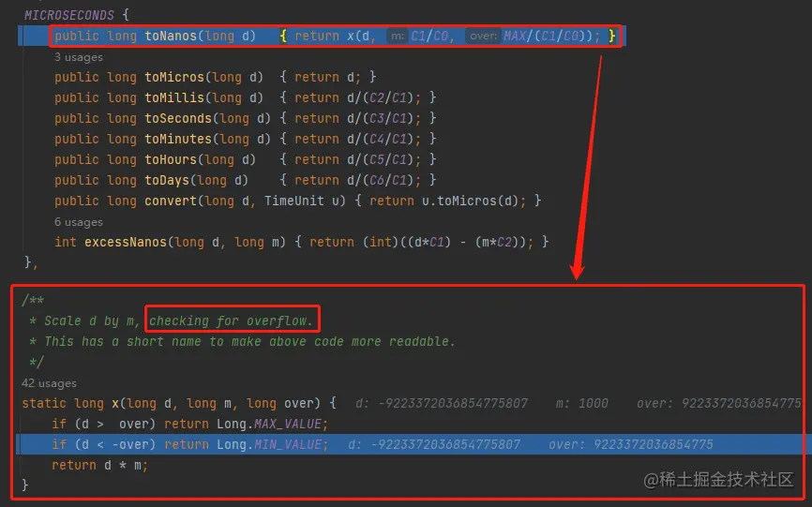Click the 'static long x' method signature name

pos(115,404)
